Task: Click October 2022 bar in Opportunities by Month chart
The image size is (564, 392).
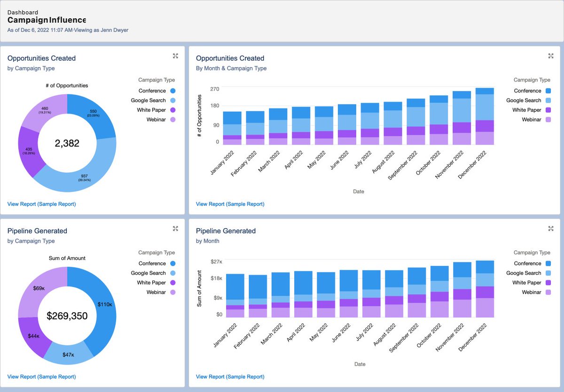Action: [439, 120]
